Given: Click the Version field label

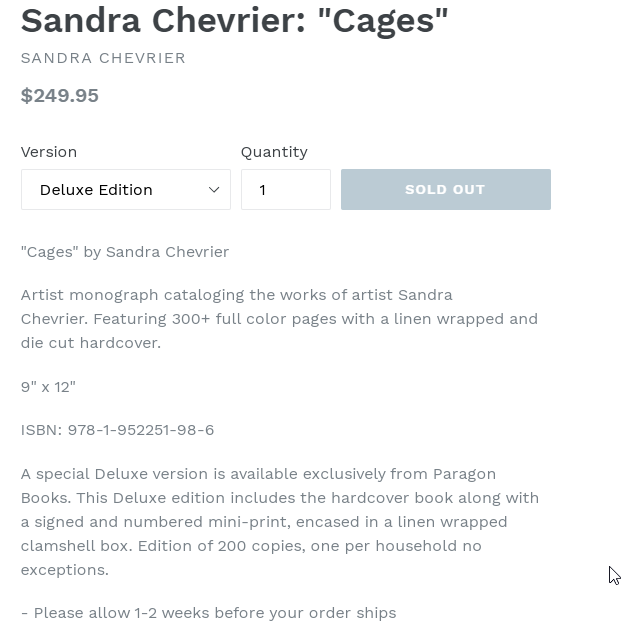Looking at the screenshot, I should pyautogui.click(x=49, y=152).
